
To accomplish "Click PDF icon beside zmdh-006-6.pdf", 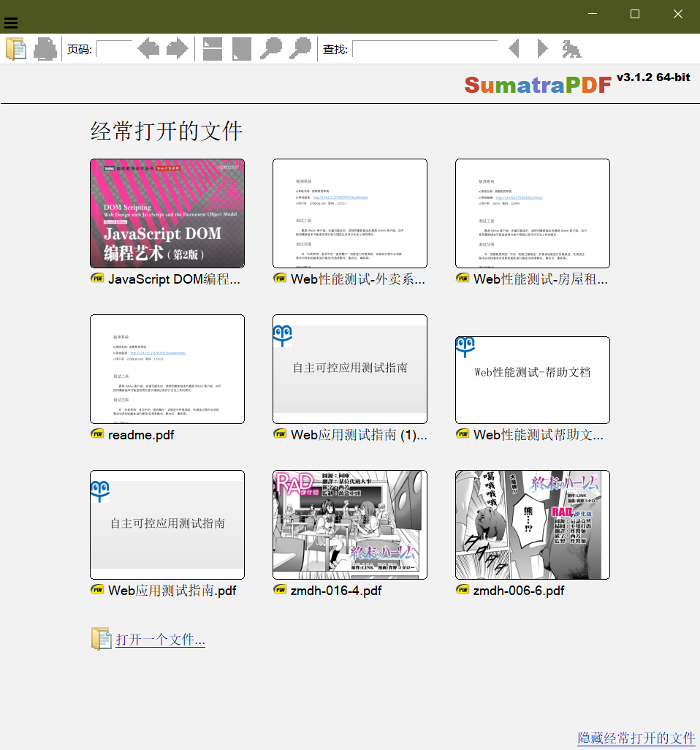I will [463, 589].
